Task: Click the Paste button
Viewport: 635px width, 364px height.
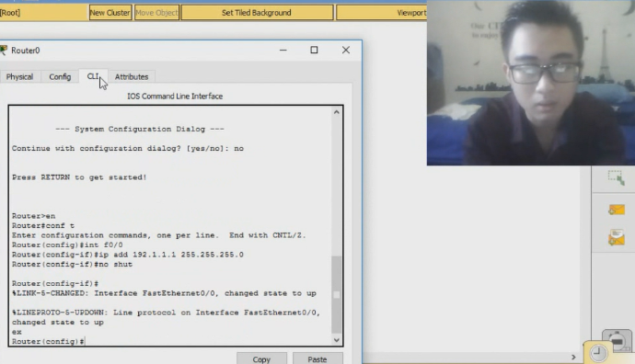Action: (317, 359)
